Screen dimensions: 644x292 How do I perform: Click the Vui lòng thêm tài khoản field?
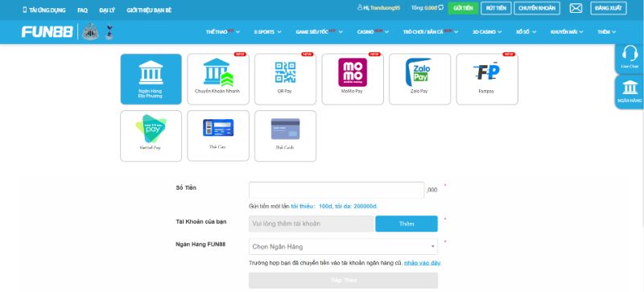[311, 224]
